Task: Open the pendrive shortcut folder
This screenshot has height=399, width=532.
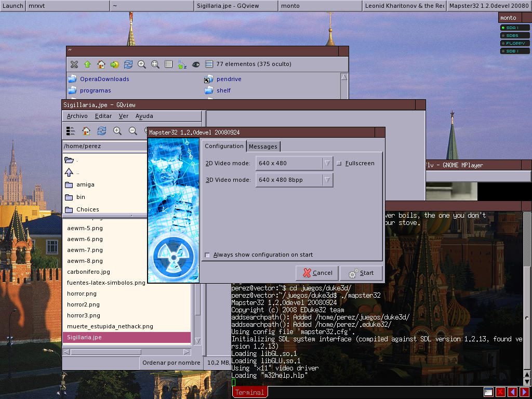Action: (223, 79)
